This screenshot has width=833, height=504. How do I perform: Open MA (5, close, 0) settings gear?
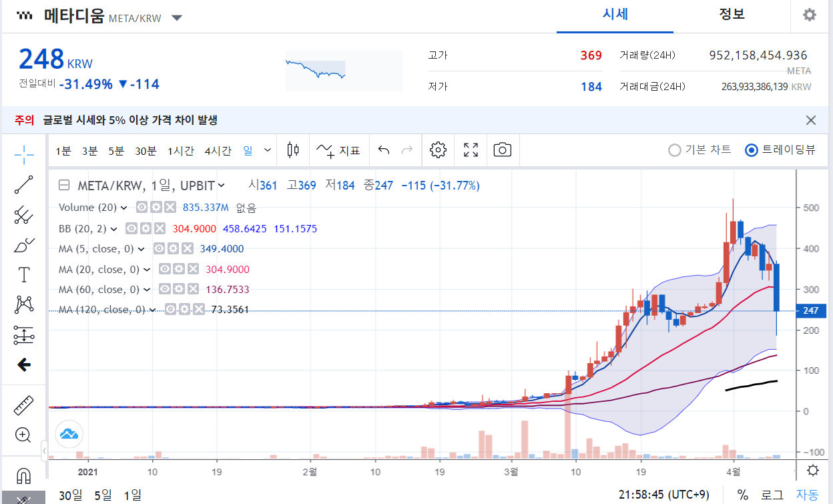(173, 248)
